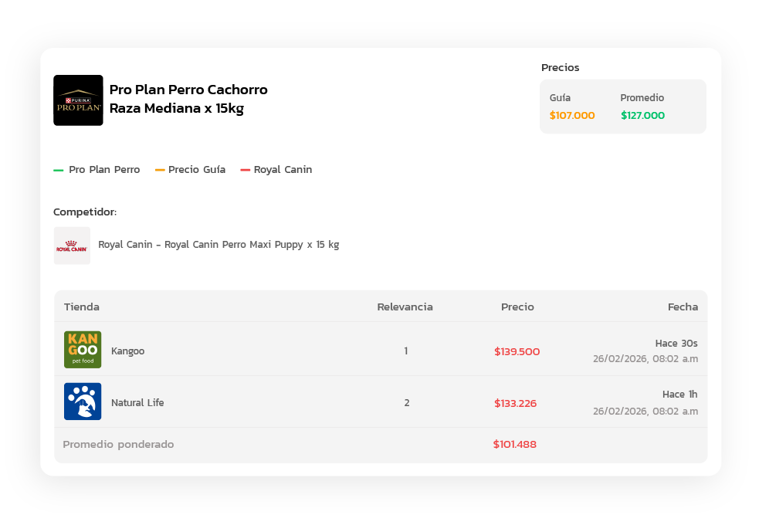Toggle the orange Precio Guía legend

tap(191, 170)
